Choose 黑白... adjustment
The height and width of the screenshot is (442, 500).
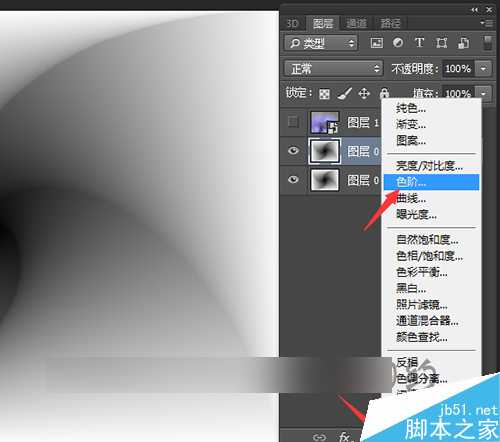(431, 288)
